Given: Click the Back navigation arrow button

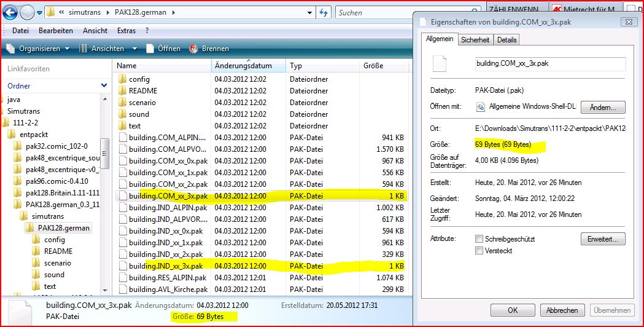Looking at the screenshot, I should coord(10,12).
